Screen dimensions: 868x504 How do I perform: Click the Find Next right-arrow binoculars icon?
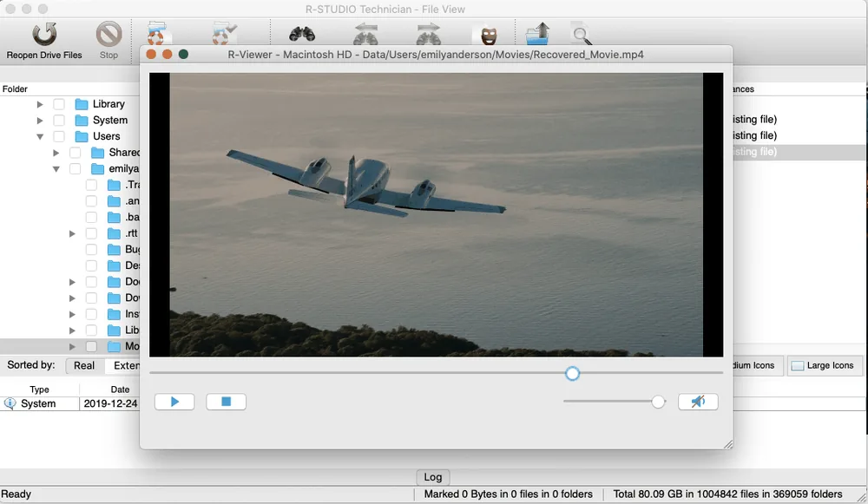coord(429,34)
